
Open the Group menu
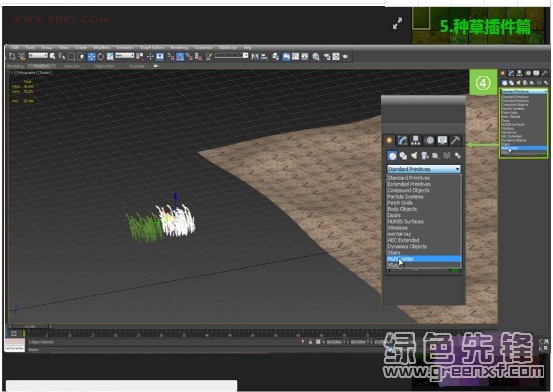pos(47,47)
